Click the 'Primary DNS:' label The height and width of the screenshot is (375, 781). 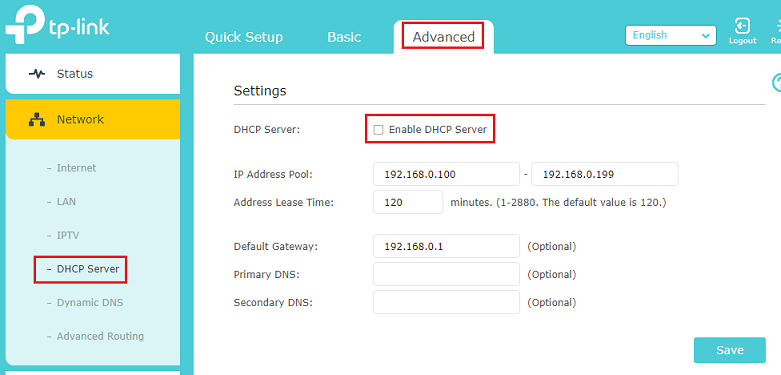point(266,274)
